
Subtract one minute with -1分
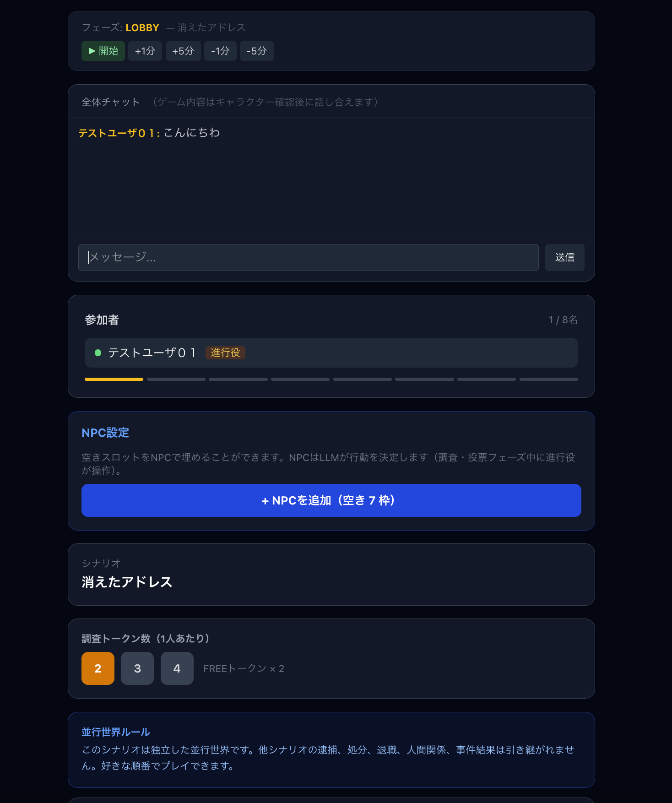click(x=220, y=51)
